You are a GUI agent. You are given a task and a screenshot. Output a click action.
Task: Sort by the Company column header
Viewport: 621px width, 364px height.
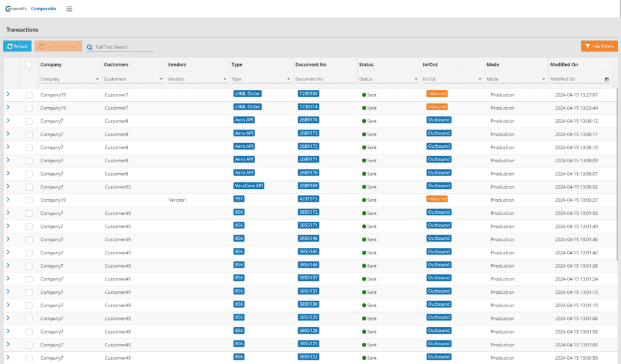51,64
